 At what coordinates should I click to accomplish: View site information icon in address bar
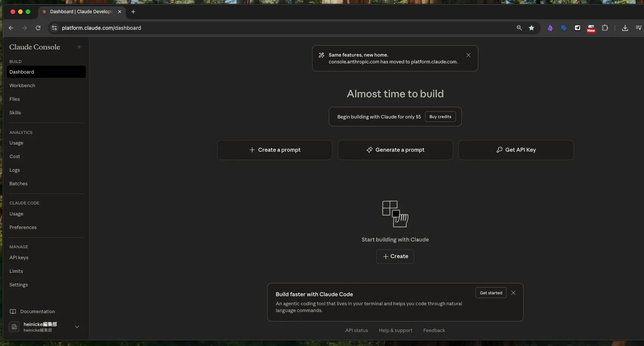[x=54, y=28]
